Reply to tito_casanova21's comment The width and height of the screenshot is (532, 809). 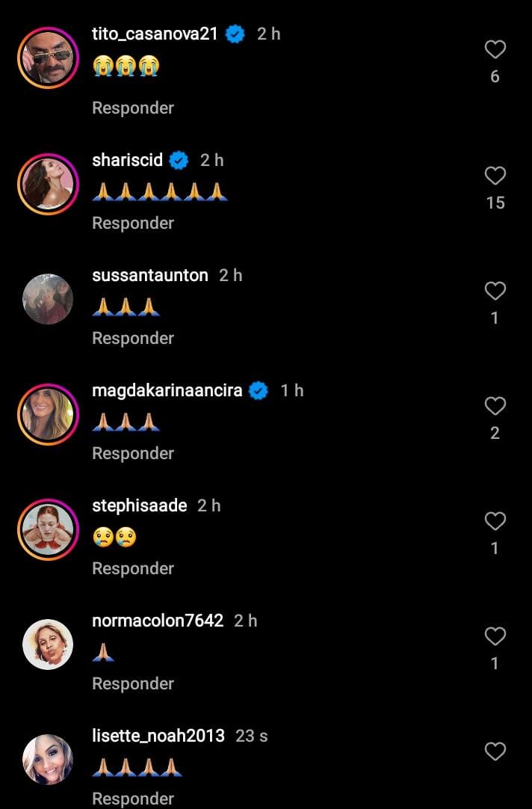click(x=132, y=108)
